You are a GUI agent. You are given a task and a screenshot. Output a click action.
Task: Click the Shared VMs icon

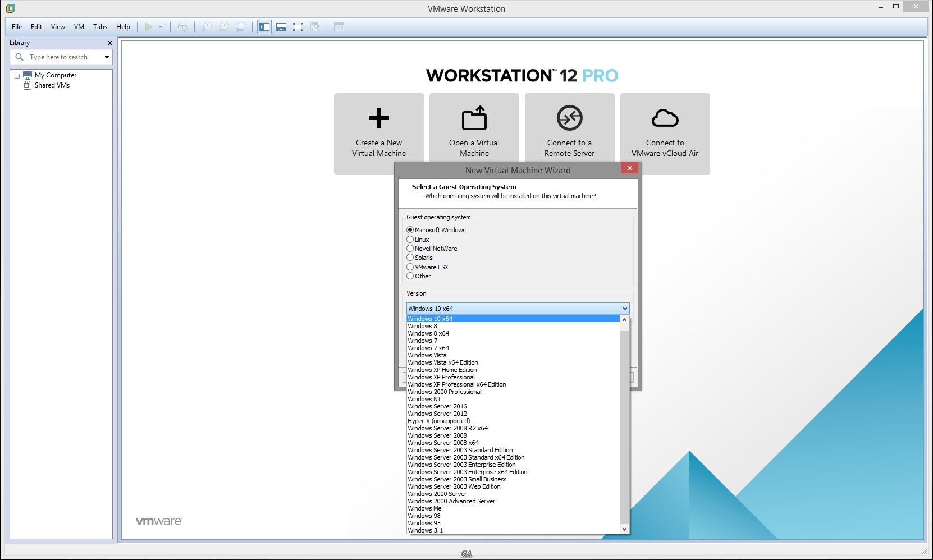28,85
